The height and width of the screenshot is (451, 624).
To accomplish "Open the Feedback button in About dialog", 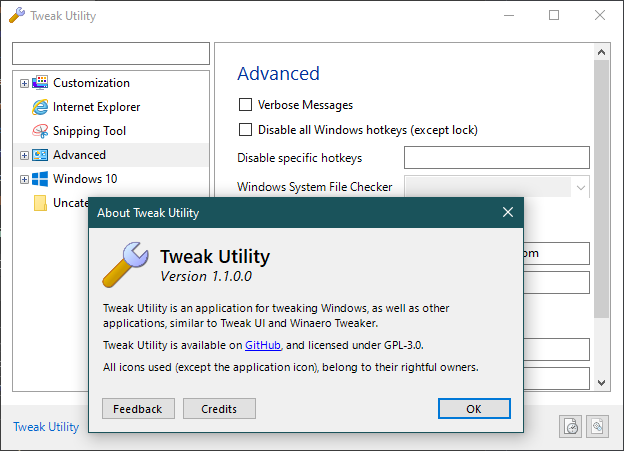I will pyautogui.click(x=138, y=409).
